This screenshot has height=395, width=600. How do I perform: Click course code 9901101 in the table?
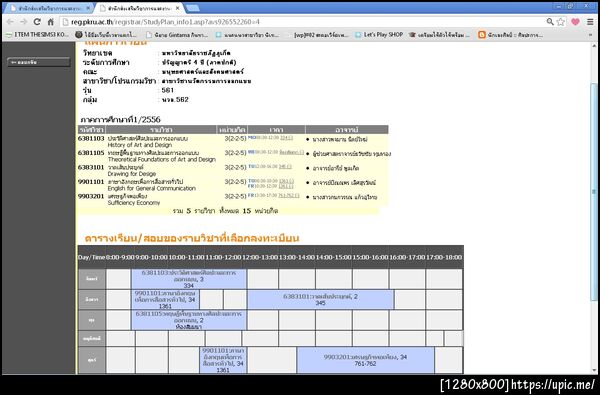[x=91, y=182]
